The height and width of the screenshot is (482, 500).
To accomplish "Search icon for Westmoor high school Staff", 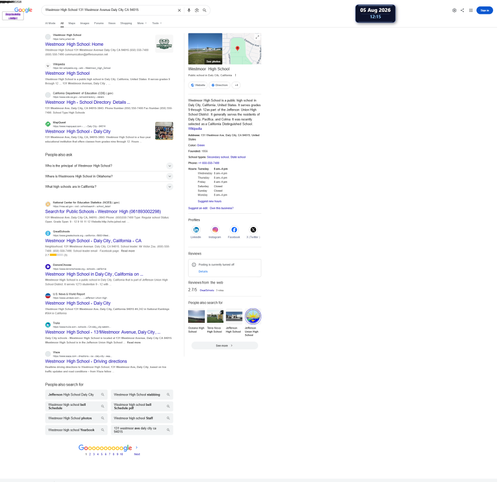I will pos(168,418).
